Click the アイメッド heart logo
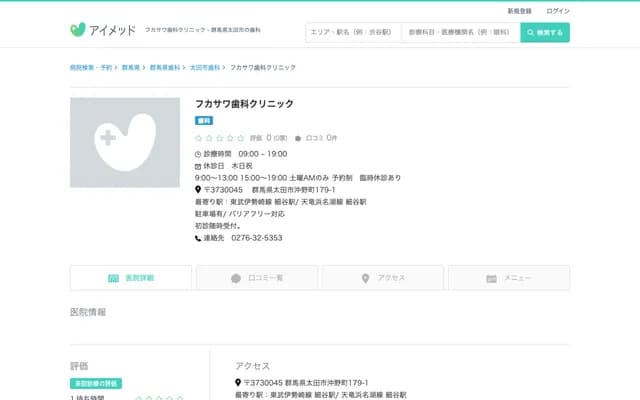The width and height of the screenshot is (640, 400). 78,31
